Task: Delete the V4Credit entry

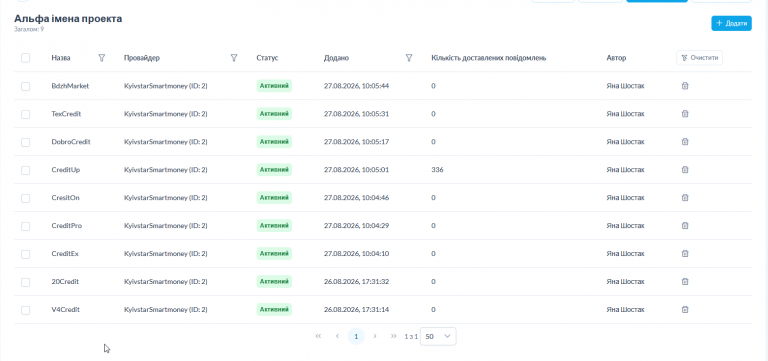Action: pos(685,309)
